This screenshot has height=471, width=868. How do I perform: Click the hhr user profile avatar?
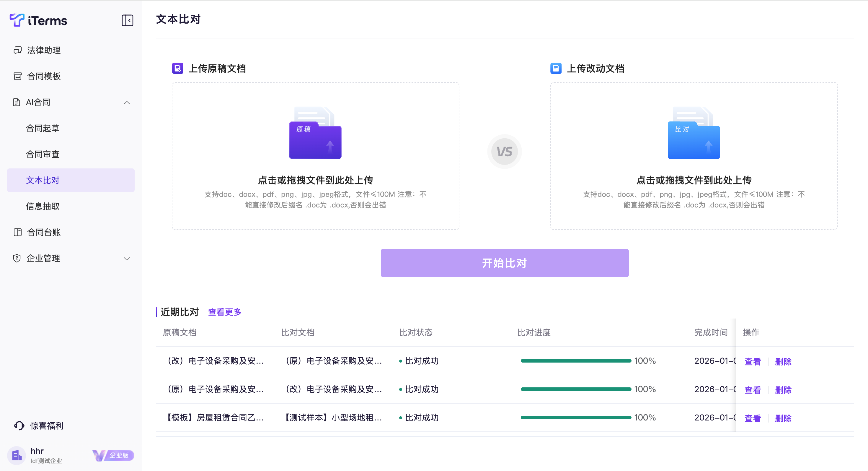pyautogui.click(x=17, y=456)
